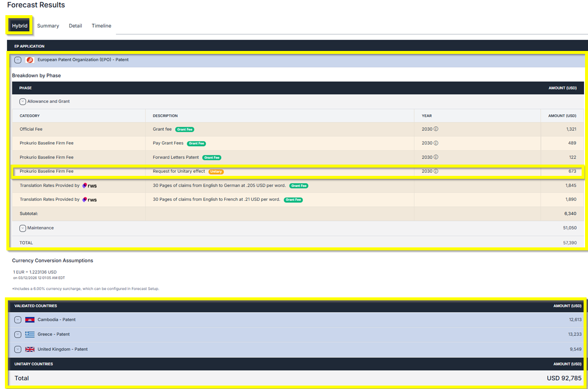
Task: Click info icon on Pay Grant Fees row
Action: click(x=436, y=144)
